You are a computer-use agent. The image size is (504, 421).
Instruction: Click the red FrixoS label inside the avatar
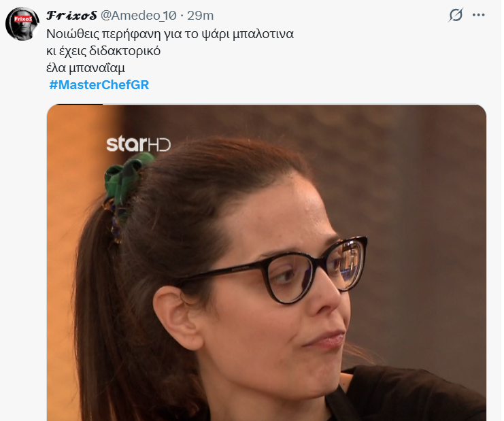[x=23, y=19]
